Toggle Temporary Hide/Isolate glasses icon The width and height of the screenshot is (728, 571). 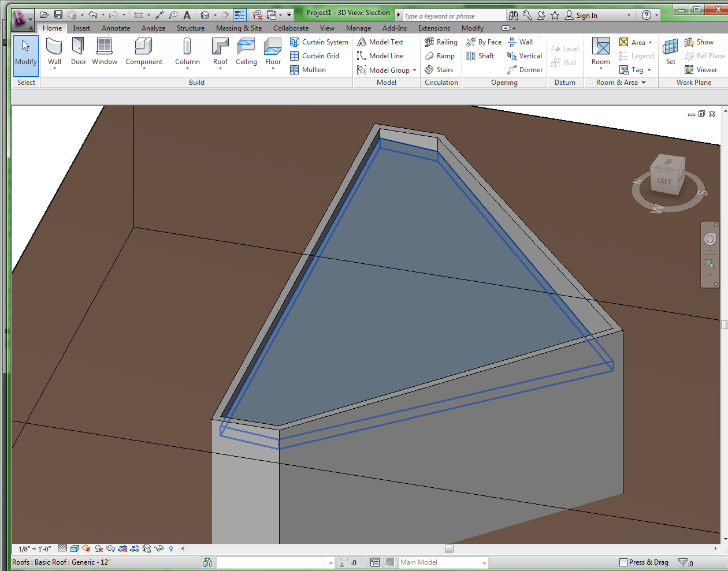(x=159, y=548)
